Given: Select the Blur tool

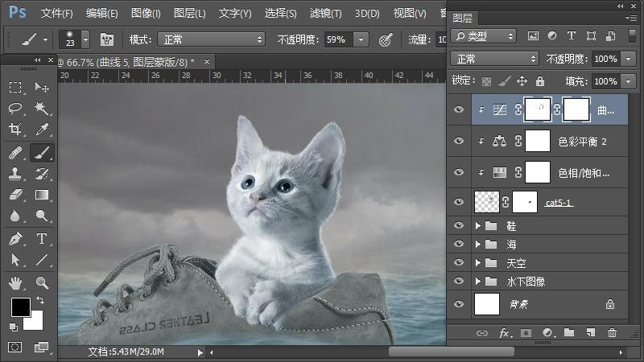Looking at the screenshot, I should [15, 216].
